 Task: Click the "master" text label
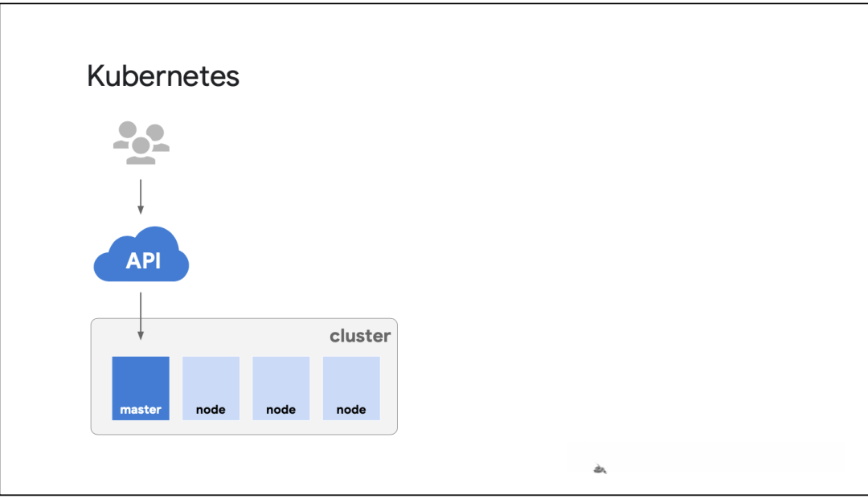point(141,410)
